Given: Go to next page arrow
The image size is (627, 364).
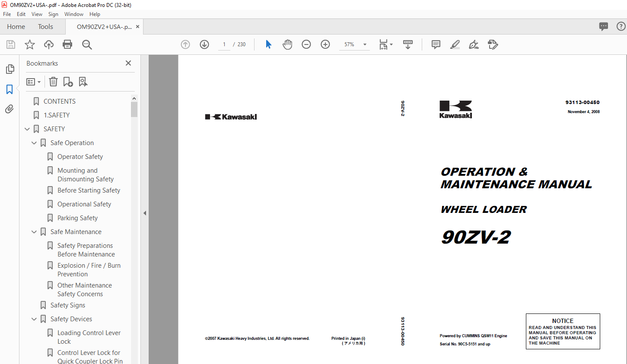Looking at the screenshot, I should [204, 44].
